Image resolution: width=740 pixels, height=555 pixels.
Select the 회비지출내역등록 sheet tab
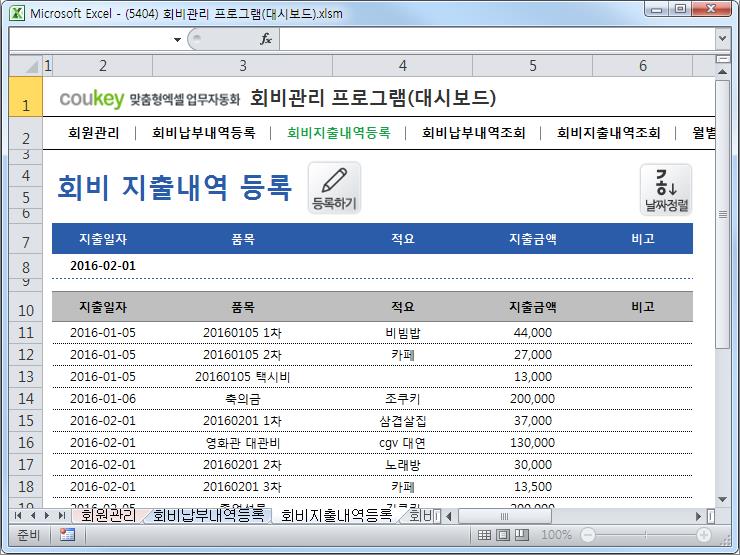[x=336, y=515]
